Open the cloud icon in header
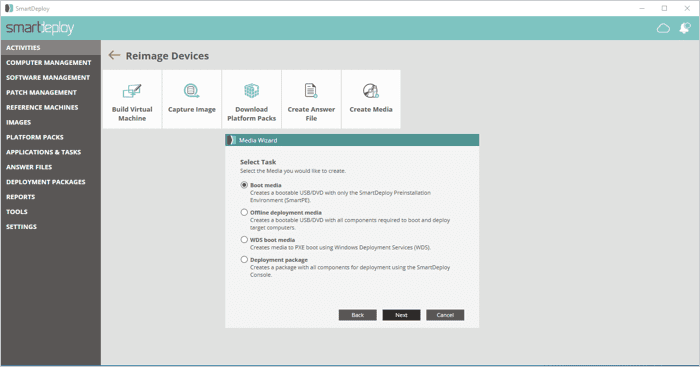 (x=663, y=29)
